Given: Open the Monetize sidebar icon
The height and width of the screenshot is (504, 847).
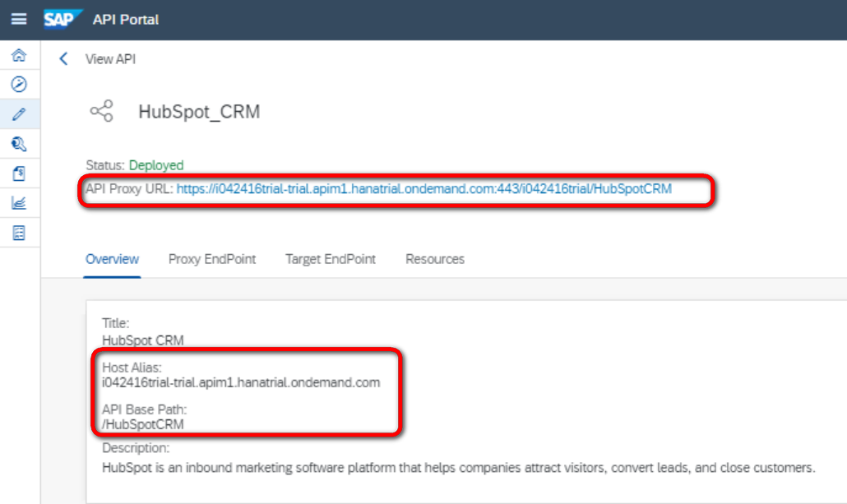Looking at the screenshot, I should point(19,233).
